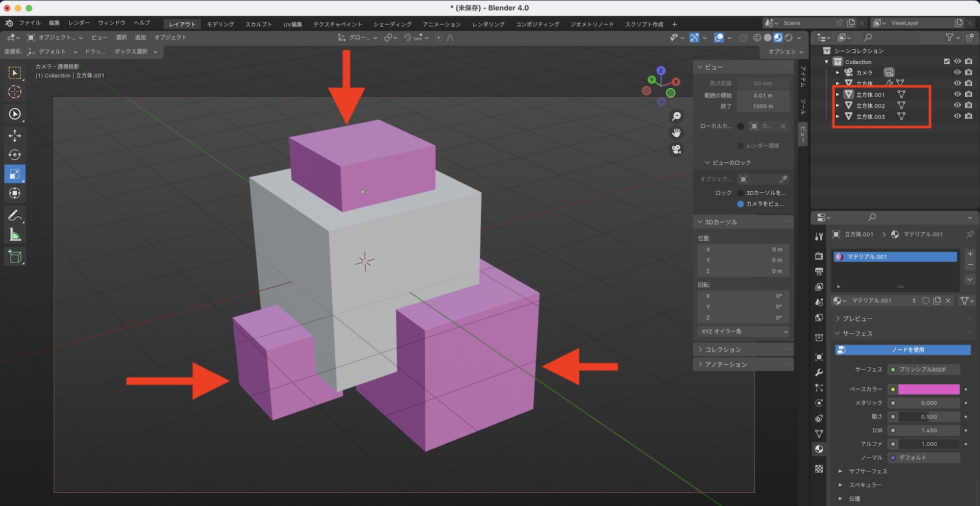980x506 pixels.
Task: Choose the Add Cube tool
Action: tap(15, 256)
